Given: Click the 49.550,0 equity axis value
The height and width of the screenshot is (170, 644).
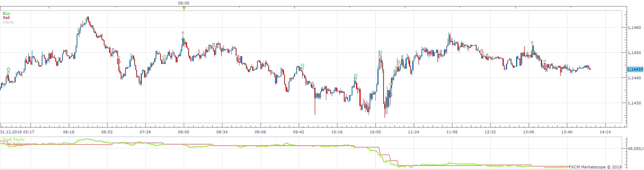Looking at the screenshot, I should click(636, 149).
